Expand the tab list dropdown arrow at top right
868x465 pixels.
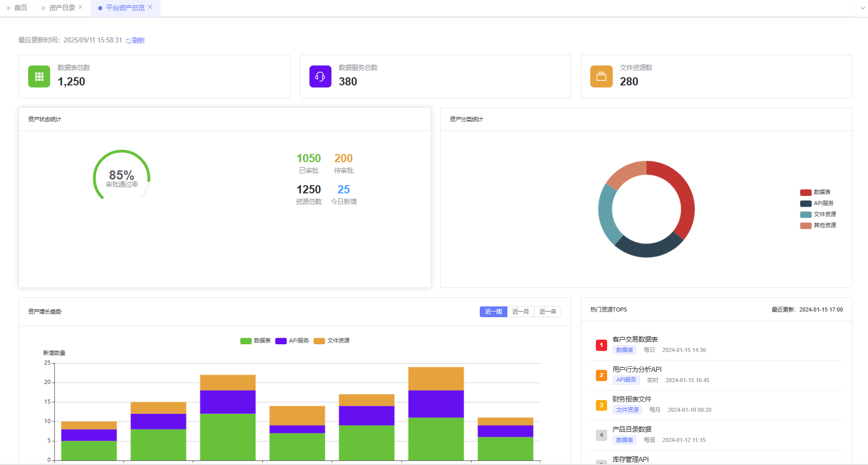[x=862, y=8]
